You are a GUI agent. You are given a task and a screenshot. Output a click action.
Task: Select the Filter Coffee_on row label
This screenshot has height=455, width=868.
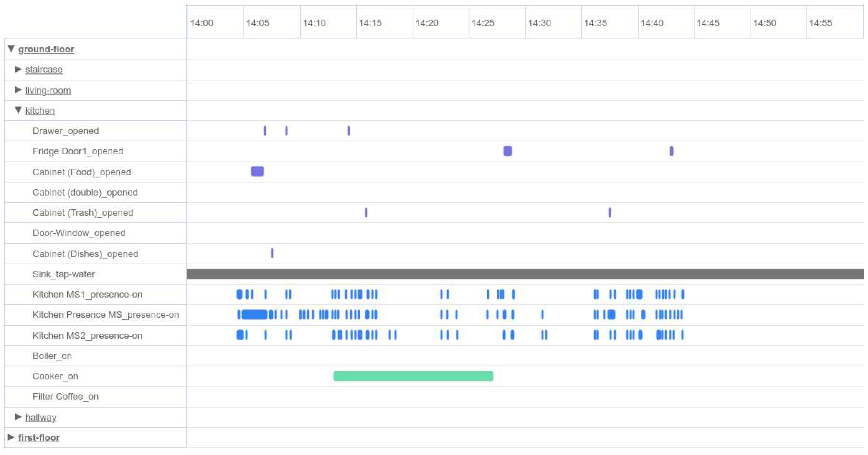(x=65, y=396)
